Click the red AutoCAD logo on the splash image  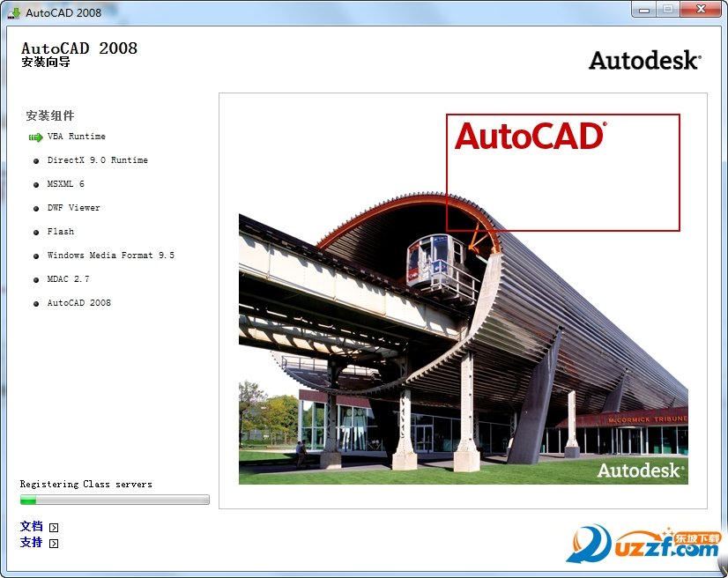pyautogui.click(x=530, y=137)
